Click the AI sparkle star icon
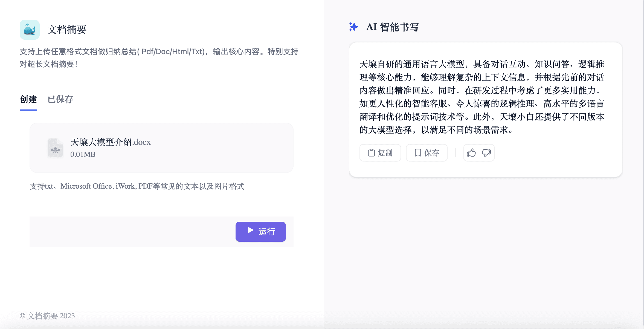The image size is (644, 329). [x=353, y=27]
